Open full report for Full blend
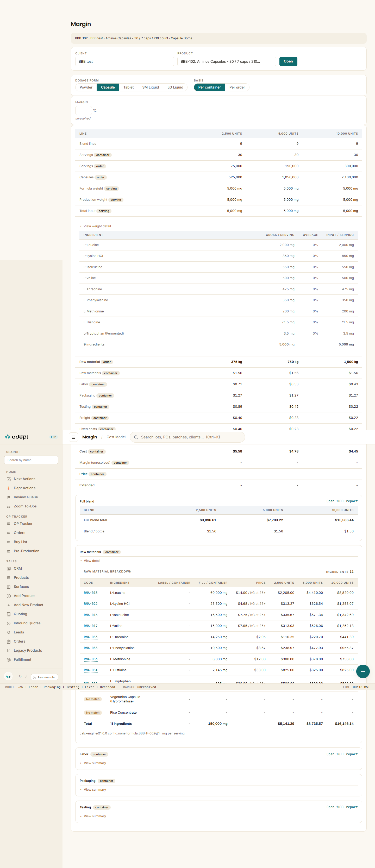Viewport: 375px width, 868px height. pyautogui.click(x=342, y=501)
